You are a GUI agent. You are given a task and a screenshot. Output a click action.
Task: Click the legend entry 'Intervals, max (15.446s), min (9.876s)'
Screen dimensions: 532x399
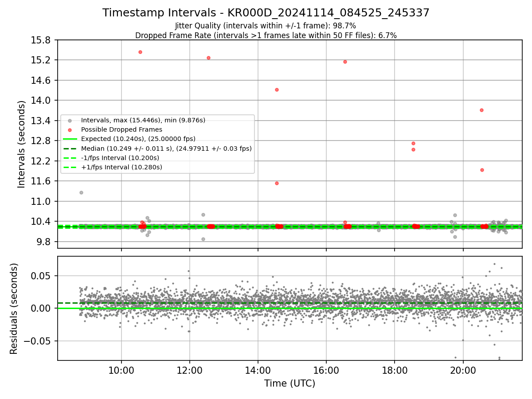pos(143,120)
